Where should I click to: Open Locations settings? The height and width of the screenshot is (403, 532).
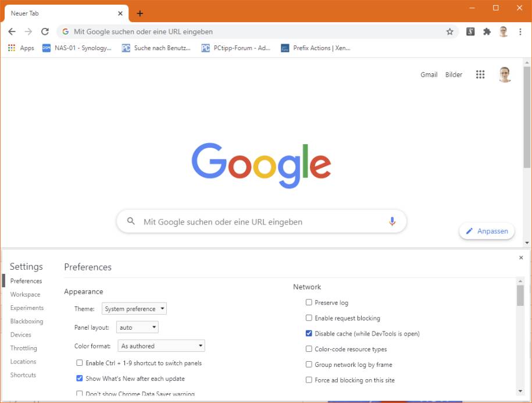point(23,362)
